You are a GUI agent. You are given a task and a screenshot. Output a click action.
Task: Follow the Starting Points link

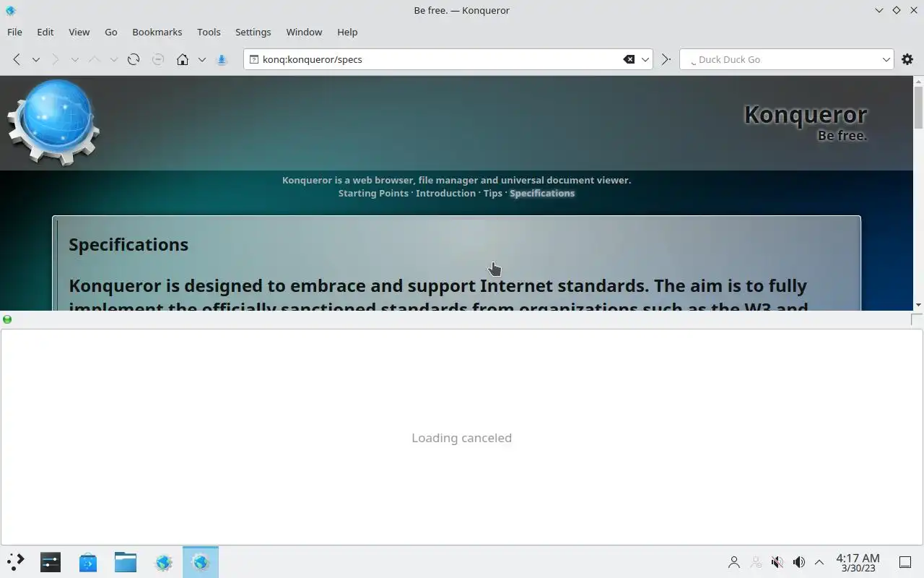click(x=373, y=193)
